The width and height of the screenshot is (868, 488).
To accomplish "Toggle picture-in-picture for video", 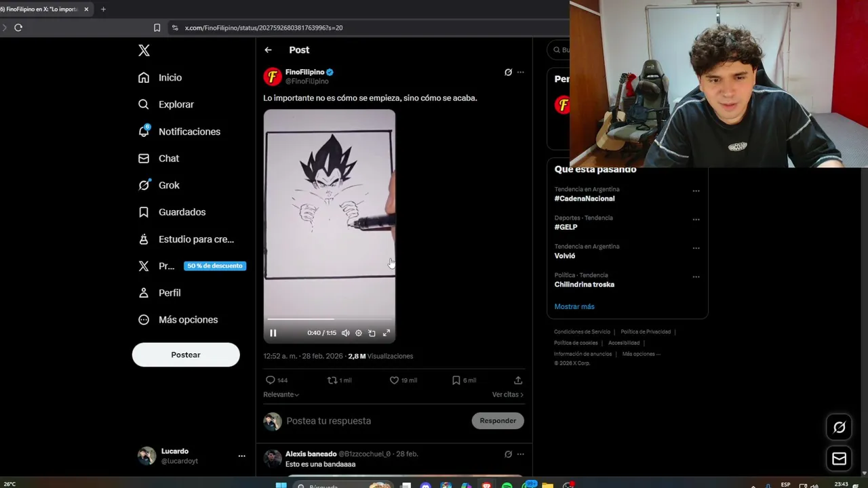I will click(x=372, y=333).
